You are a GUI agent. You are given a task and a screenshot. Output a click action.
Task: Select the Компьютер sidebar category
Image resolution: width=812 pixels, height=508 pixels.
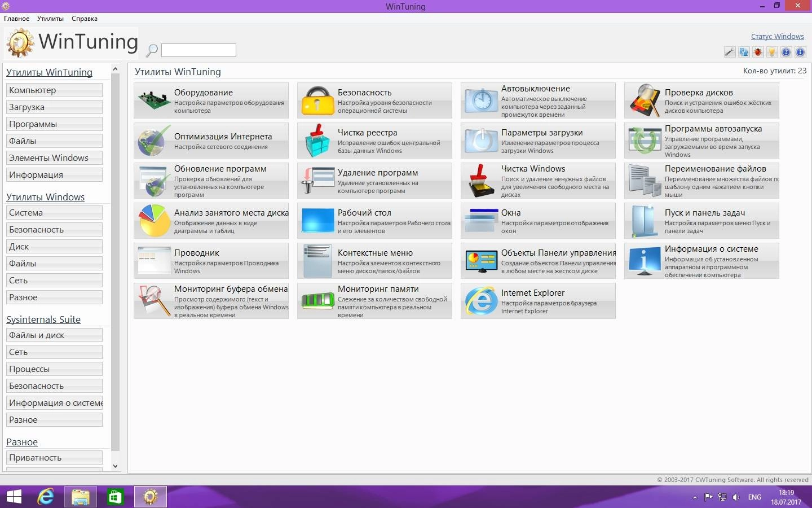(54, 90)
